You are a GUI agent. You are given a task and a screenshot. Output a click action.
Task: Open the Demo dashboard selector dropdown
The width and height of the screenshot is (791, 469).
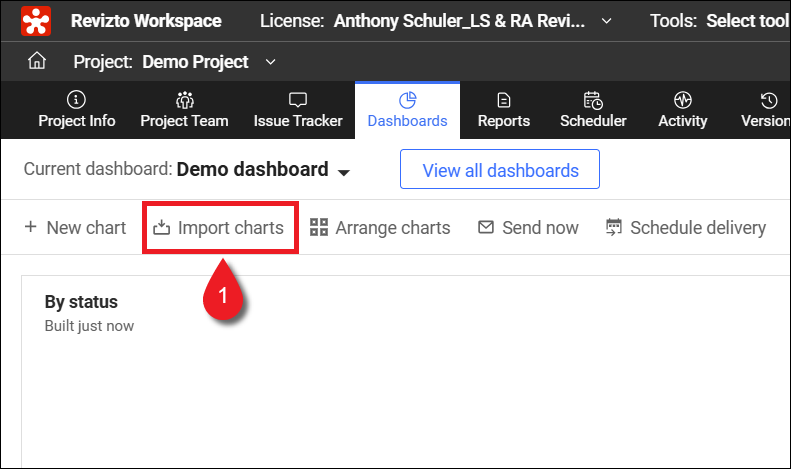coord(343,171)
